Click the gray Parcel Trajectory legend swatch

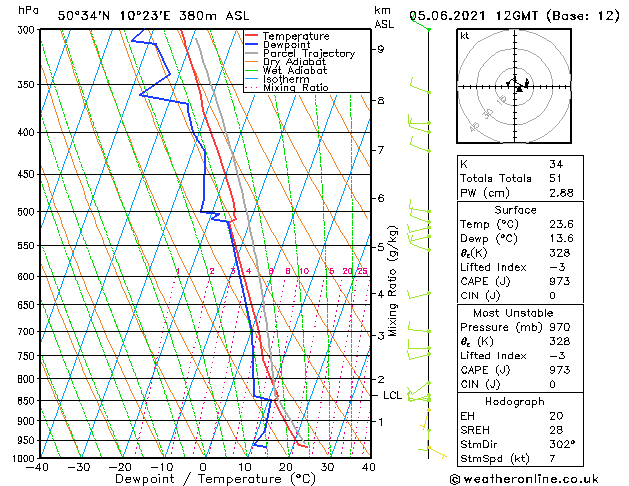(x=252, y=53)
